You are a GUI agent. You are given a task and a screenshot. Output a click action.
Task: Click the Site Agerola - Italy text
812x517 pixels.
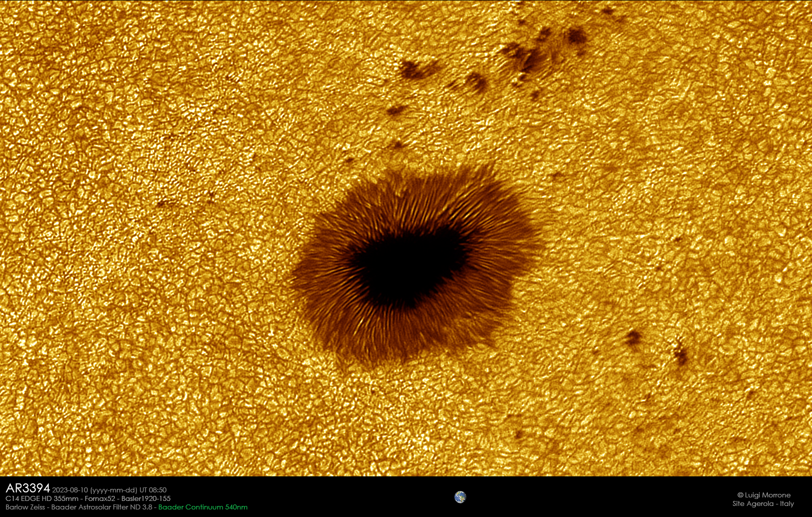pyautogui.click(x=763, y=503)
